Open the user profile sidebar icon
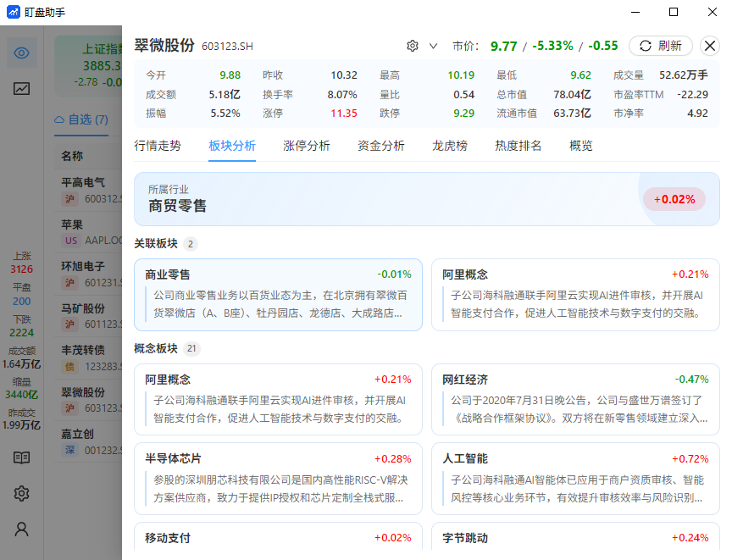 [x=21, y=530]
